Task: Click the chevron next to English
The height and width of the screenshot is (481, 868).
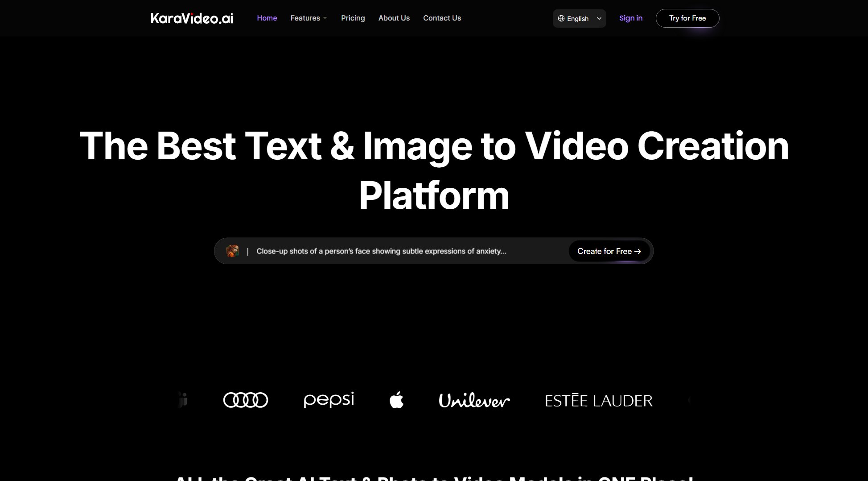Action: [598, 18]
